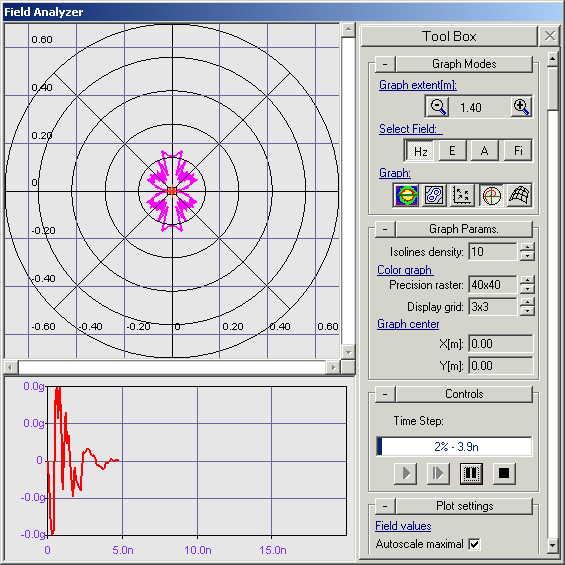Open the Color graph link
This screenshot has height=565, width=565.
click(x=405, y=270)
